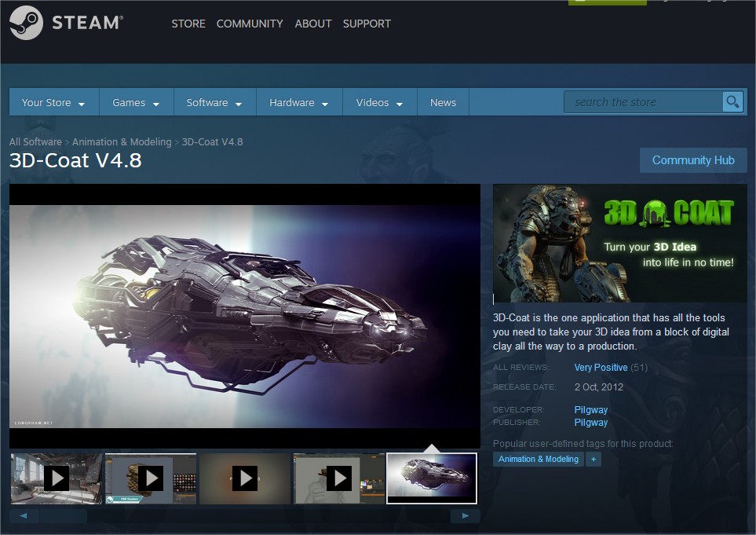Play the third video thumbnail
This screenshot has height=535, width=756.
click(245, 478)
